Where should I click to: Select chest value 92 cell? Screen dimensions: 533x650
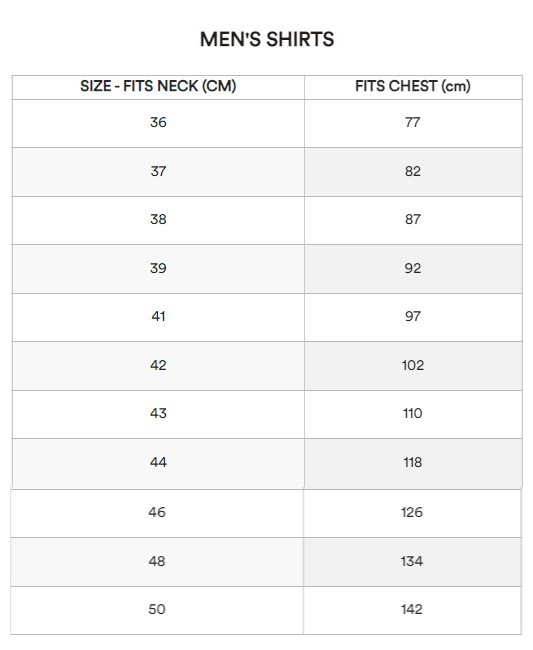click(413, 269)
